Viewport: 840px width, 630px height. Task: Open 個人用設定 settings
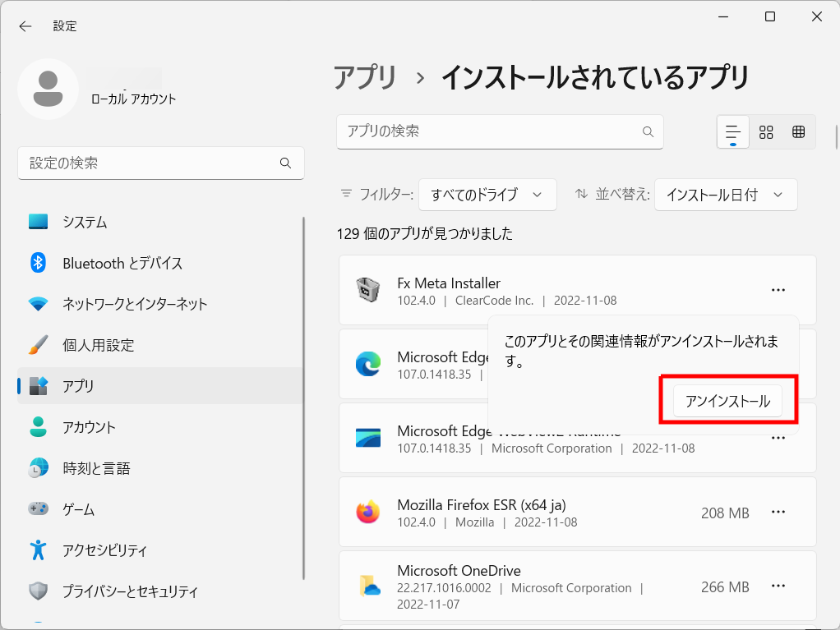(160, 345)
